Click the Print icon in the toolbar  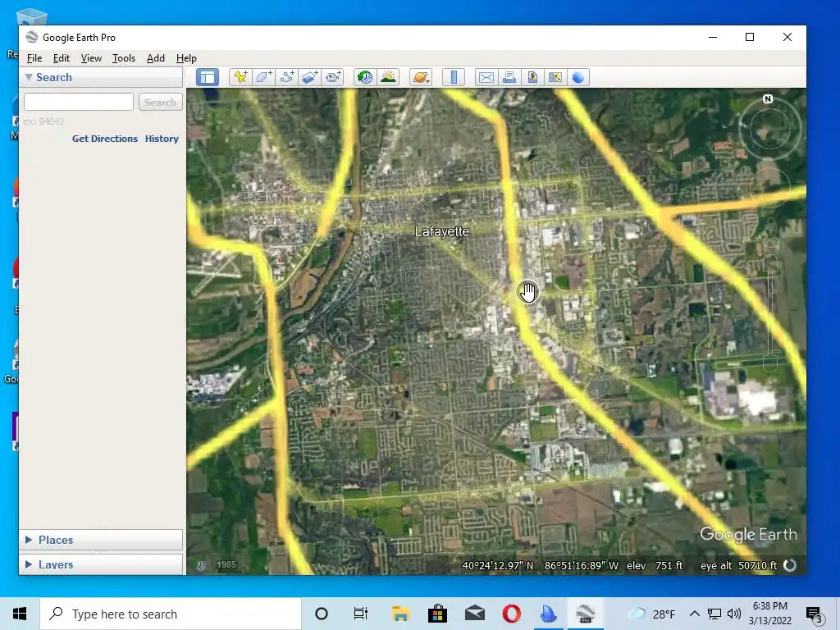click(509, 77)
